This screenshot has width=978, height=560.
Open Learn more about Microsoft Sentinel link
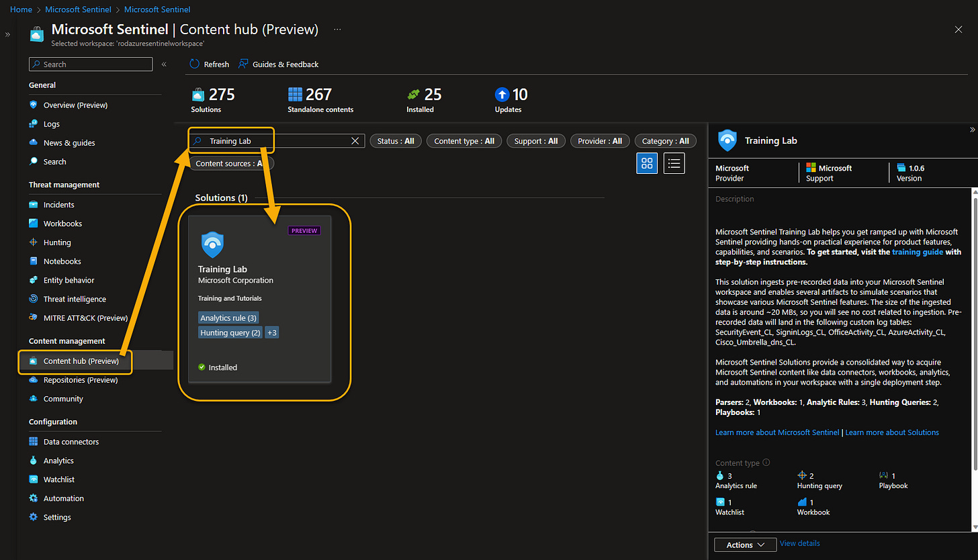coord(777,432)
